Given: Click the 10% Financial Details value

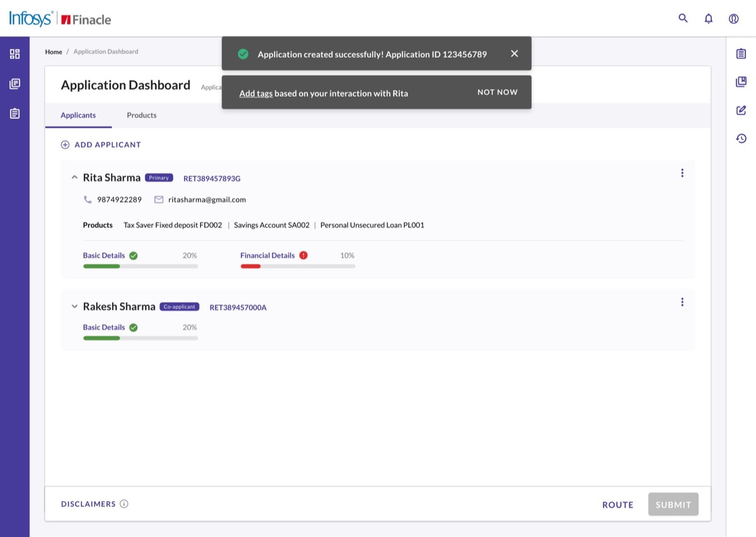Looking at the screenshot, I should tap(347, 256).
